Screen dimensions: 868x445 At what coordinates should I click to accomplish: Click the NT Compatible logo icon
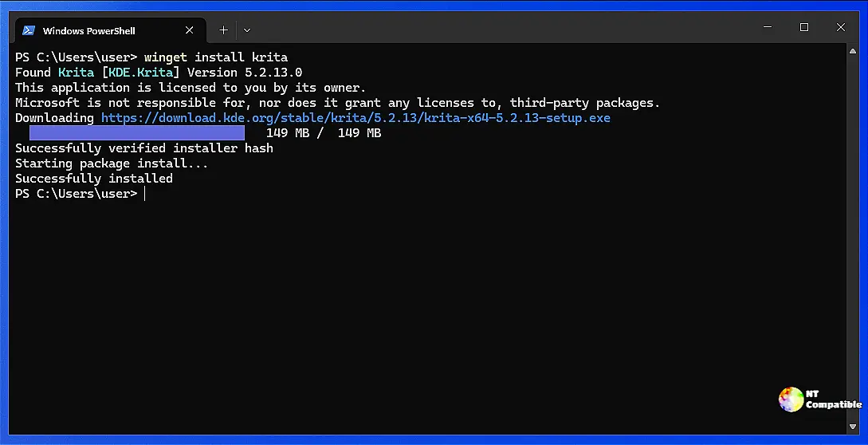pyautogui.click(x=791, y=399)
